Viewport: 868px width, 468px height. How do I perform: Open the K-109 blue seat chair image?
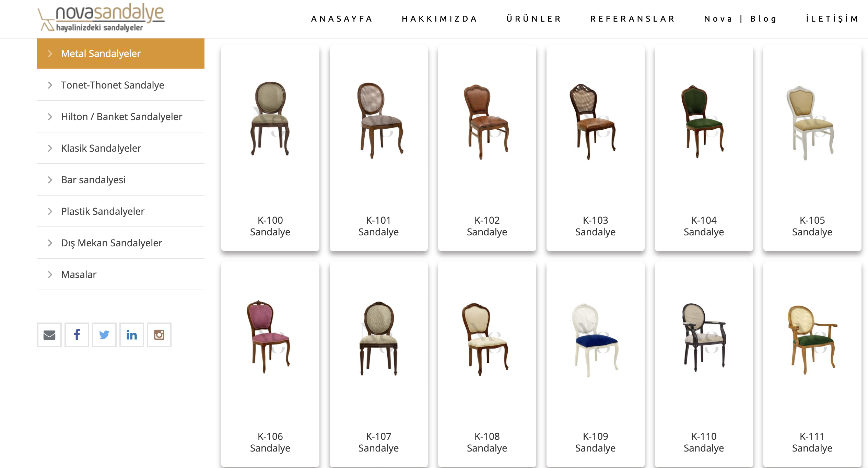[596, 340]
